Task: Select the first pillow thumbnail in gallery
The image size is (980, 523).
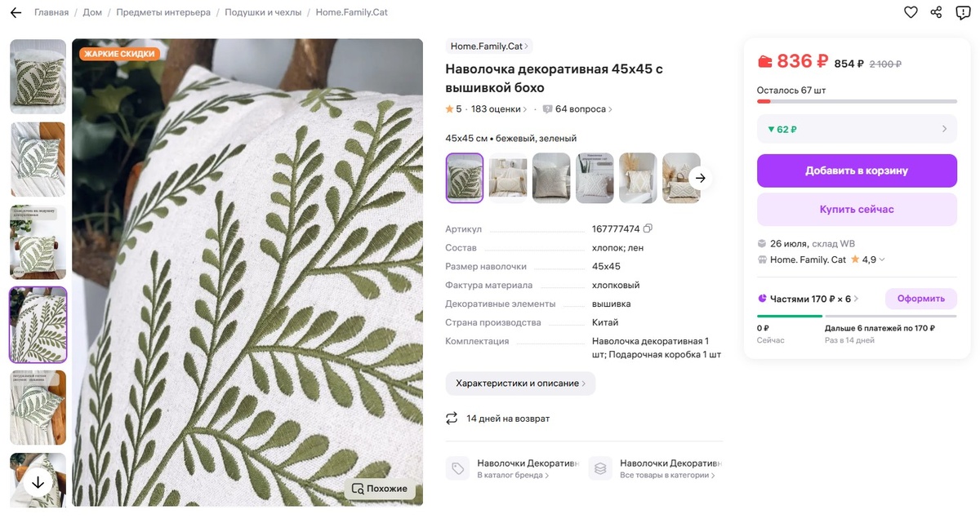Action: [38, 77]
